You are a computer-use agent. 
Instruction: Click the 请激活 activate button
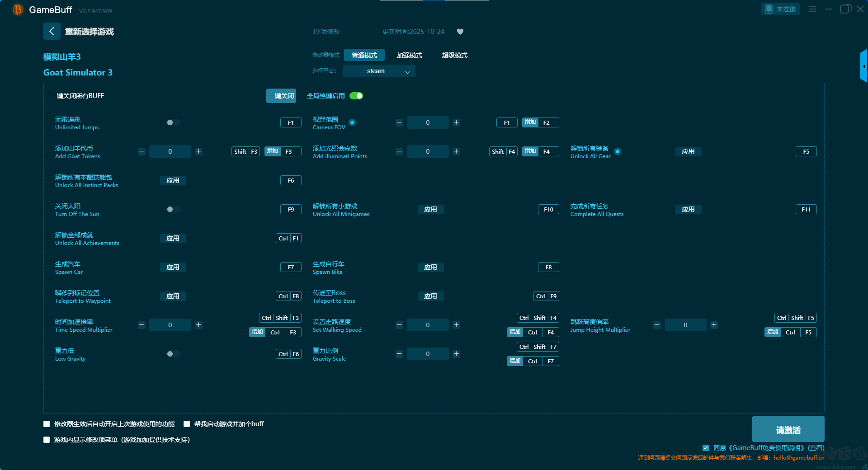coord(788,429)
